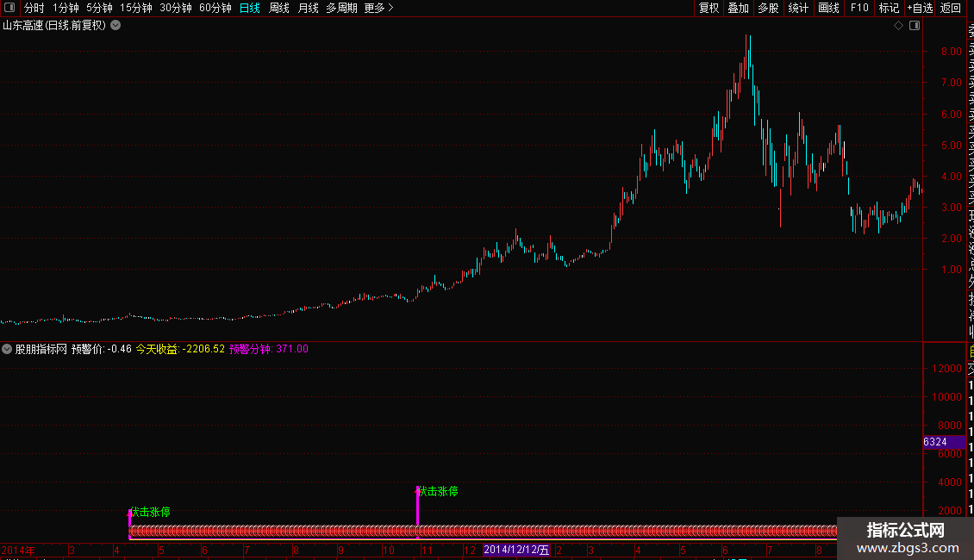Select the 日线 daily chart tab
Screen dimensions: 974x560
(x=250, y=8)
